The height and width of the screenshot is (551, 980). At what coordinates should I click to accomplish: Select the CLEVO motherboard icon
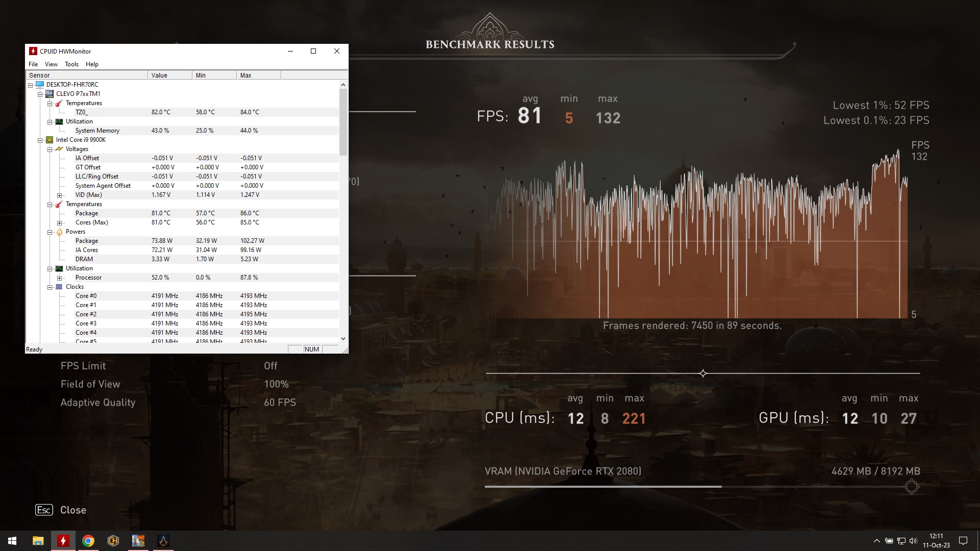pos(50,94)
